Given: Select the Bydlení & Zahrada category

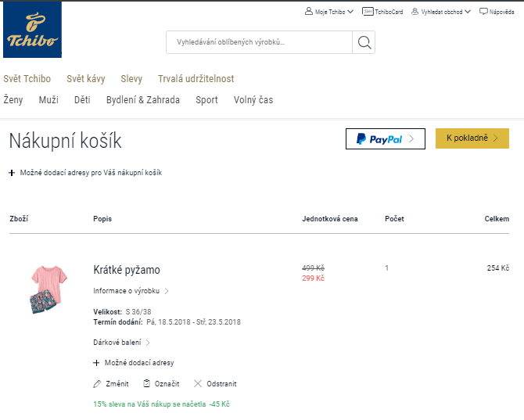Looking at the screenshot, I should (143, 100).
